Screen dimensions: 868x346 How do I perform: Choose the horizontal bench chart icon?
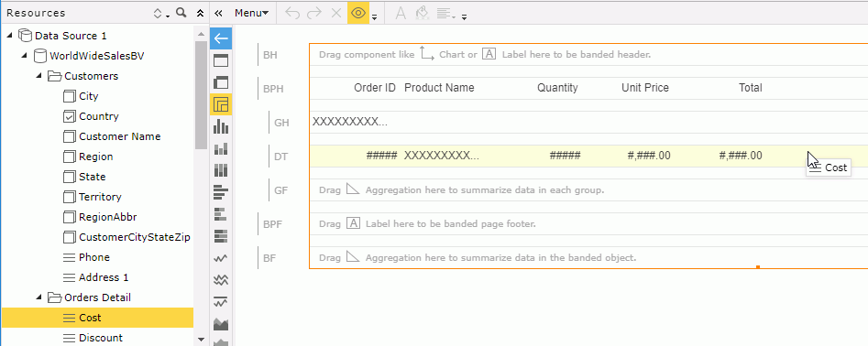point(221,192)
